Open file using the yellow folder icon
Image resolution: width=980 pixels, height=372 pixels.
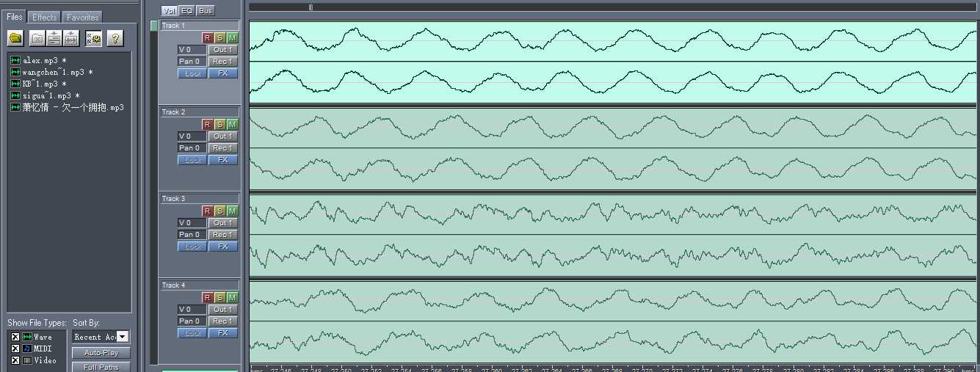[x=15, y=38]
